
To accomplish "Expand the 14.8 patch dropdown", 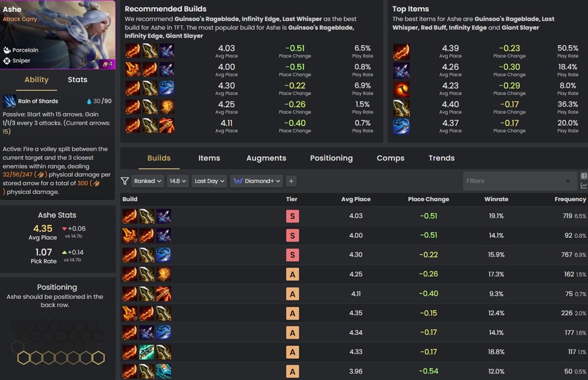I will click(x=178, y=181).
